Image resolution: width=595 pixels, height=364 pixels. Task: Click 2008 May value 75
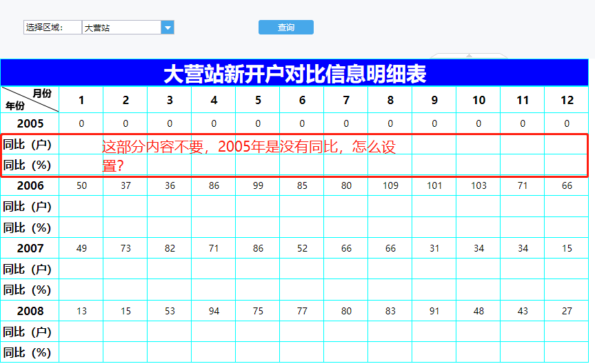point(258,311)
